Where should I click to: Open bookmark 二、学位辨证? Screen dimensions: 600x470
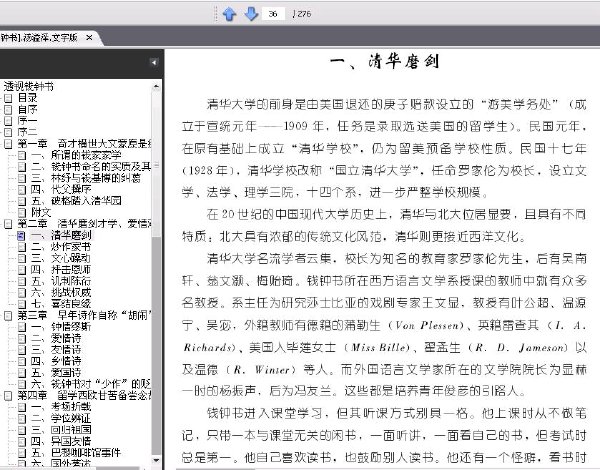pyautogui.click(x=61, y=418)
